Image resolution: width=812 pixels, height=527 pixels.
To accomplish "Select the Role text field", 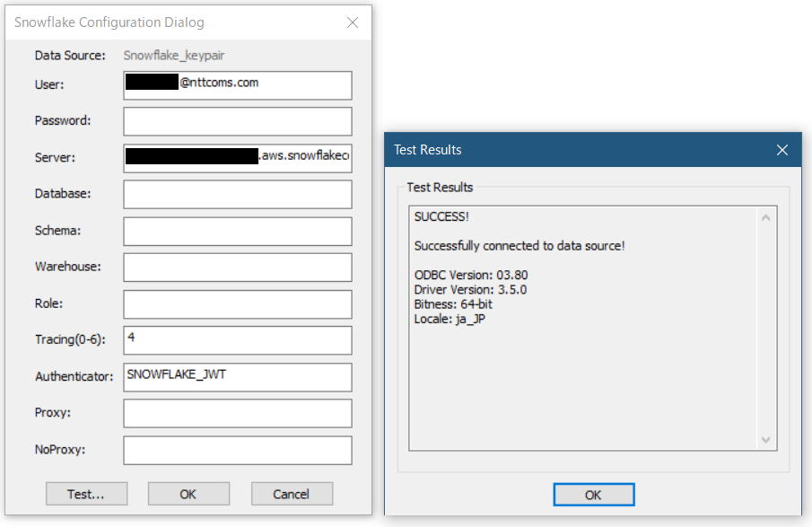I will click(x=238, y=304).
